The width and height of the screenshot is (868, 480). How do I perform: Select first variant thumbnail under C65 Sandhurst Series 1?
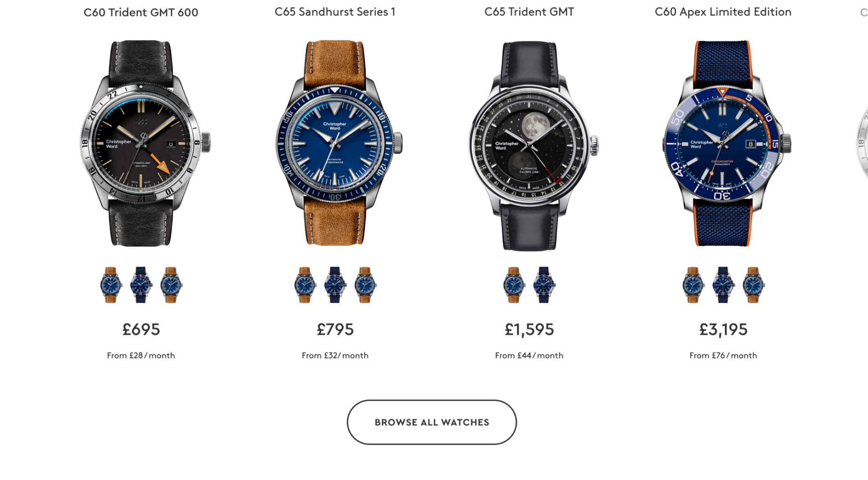305,285
